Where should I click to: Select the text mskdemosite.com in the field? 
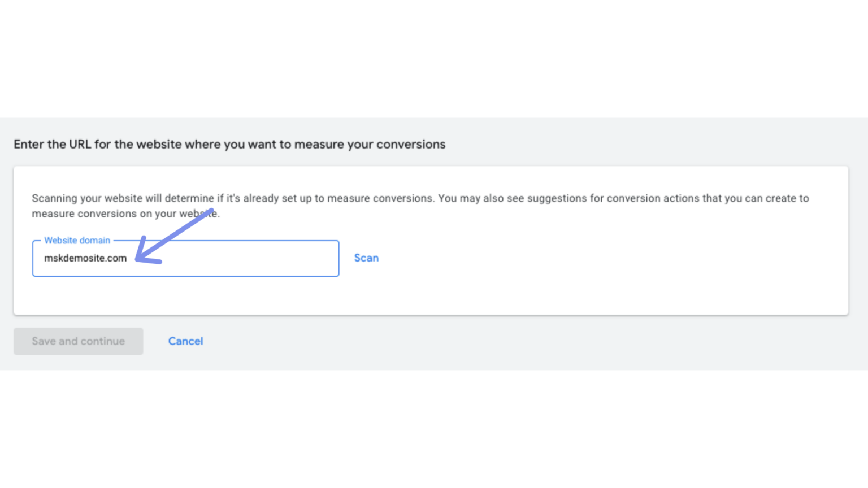point(85,258)
